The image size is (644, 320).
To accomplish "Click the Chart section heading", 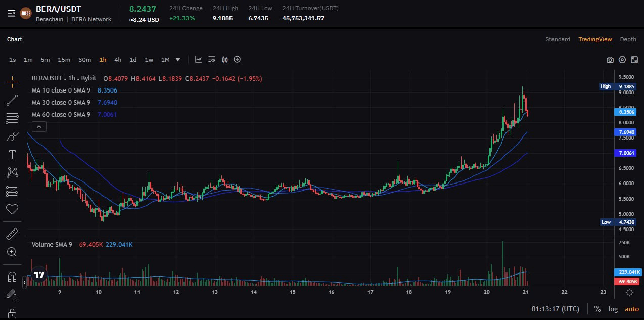I will (15, 39).
